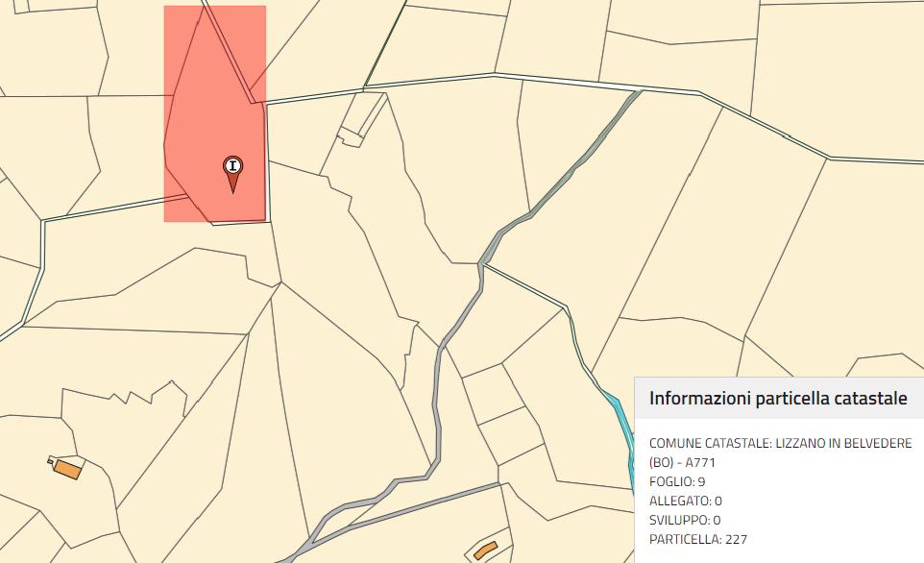Click the 'SVILUPPO: 0' line
The height and width of the screenshot is (563, 924).
(x=685, y=520)
